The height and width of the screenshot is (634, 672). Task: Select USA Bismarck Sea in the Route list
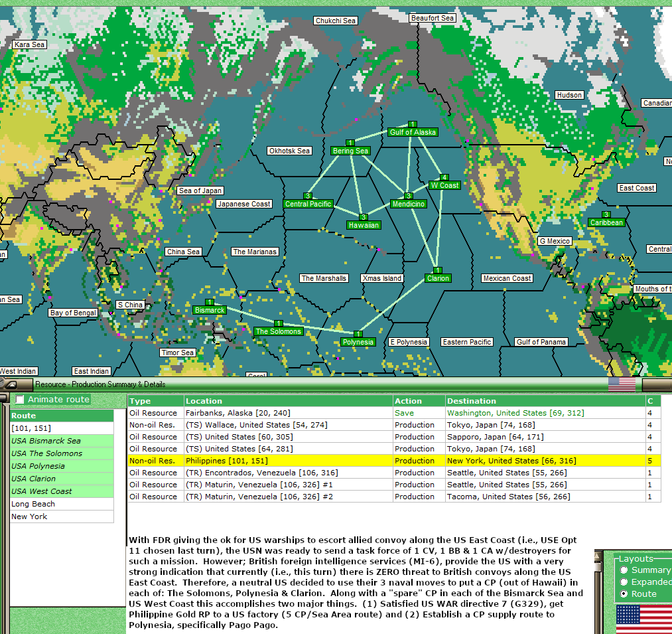pyautogui.click(x=62, y=441)
